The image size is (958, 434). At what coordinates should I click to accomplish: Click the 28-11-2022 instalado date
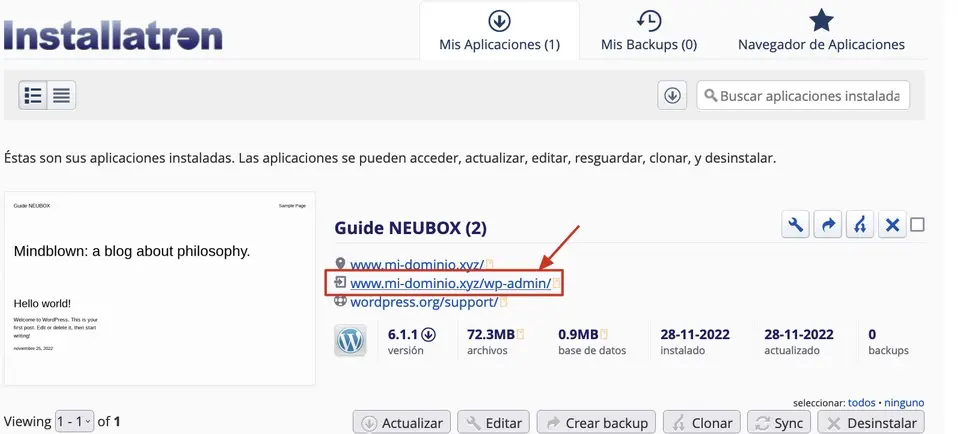point(695,334)
